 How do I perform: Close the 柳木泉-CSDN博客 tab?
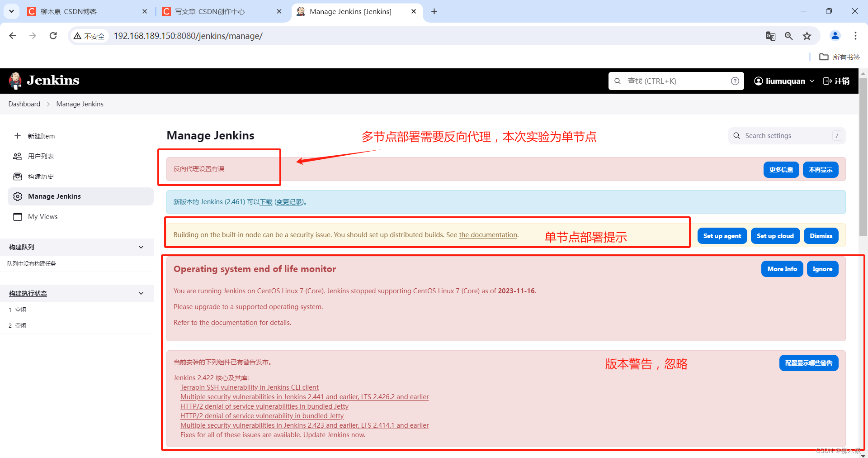[x=145, y=12]
